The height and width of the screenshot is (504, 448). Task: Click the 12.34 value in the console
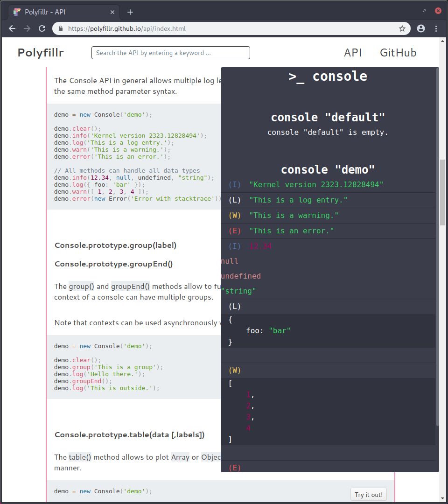tap(260, 246)
